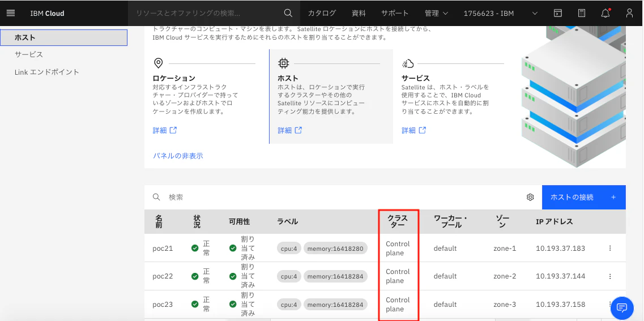Open the IBM Cloud Shell icon

click(557, 13)
